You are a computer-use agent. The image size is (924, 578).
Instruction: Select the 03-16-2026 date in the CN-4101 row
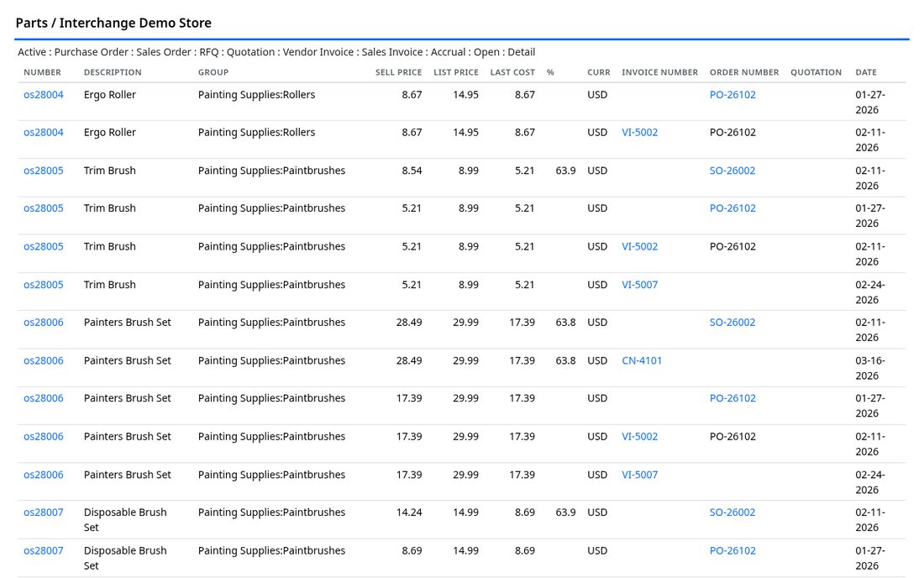(870, 368)
